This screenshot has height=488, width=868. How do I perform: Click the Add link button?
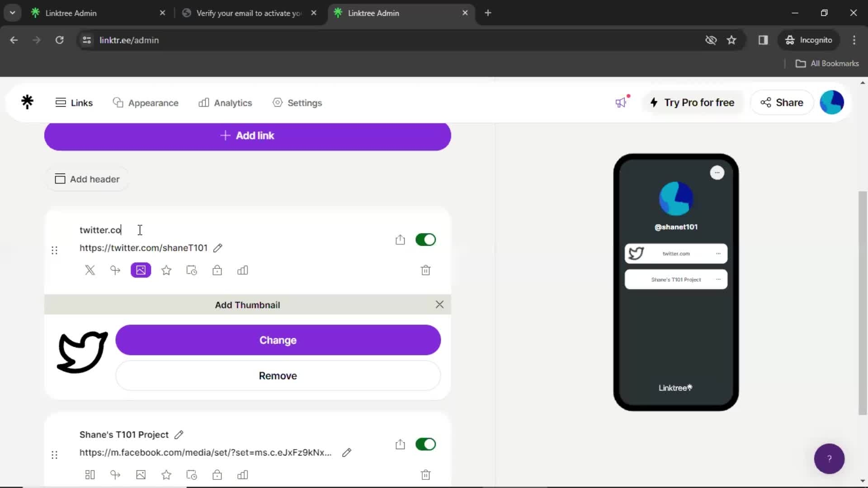tap(248, 136)
